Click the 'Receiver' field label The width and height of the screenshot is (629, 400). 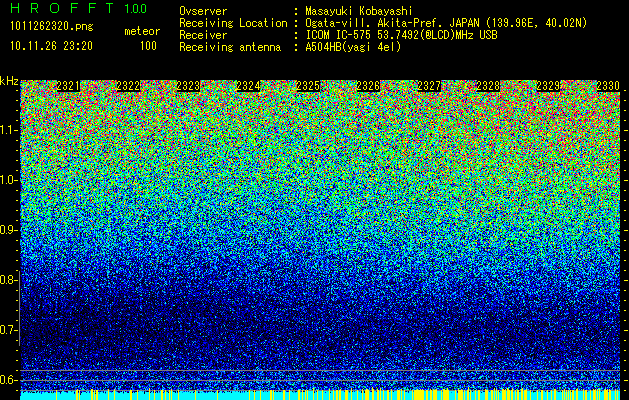point(203,35)
